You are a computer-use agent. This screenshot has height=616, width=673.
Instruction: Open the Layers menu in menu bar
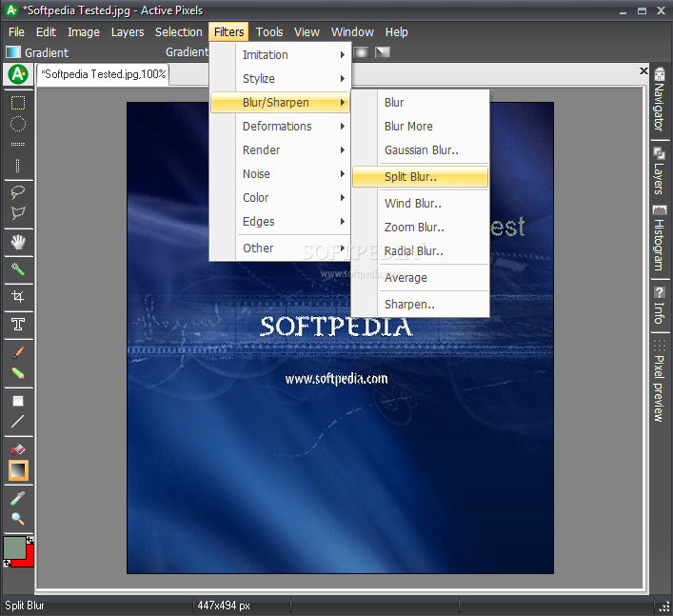tap(128, 32)
